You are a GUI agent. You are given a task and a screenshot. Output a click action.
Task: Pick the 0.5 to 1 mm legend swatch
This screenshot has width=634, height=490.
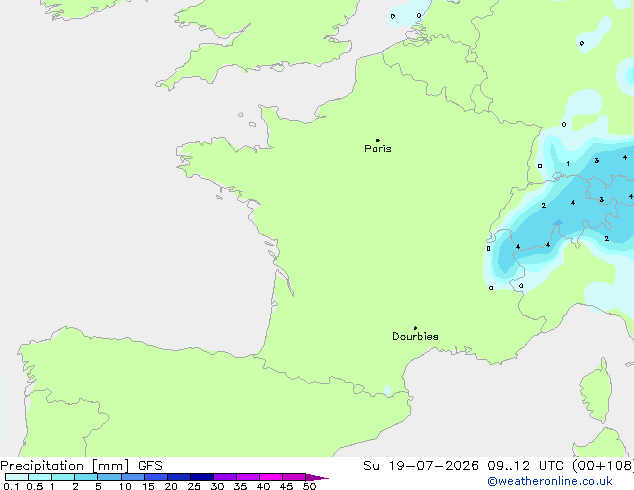click(x=40, y=477)
